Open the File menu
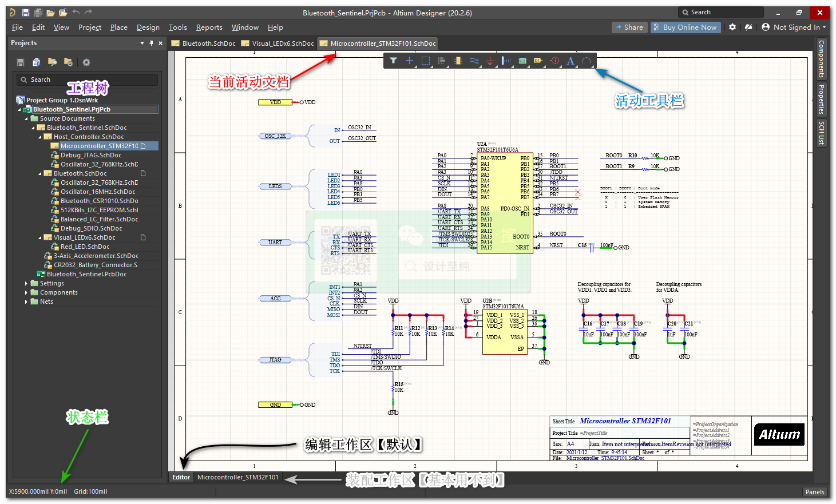Viewport: 836px width, 504px height. [17, 27]
